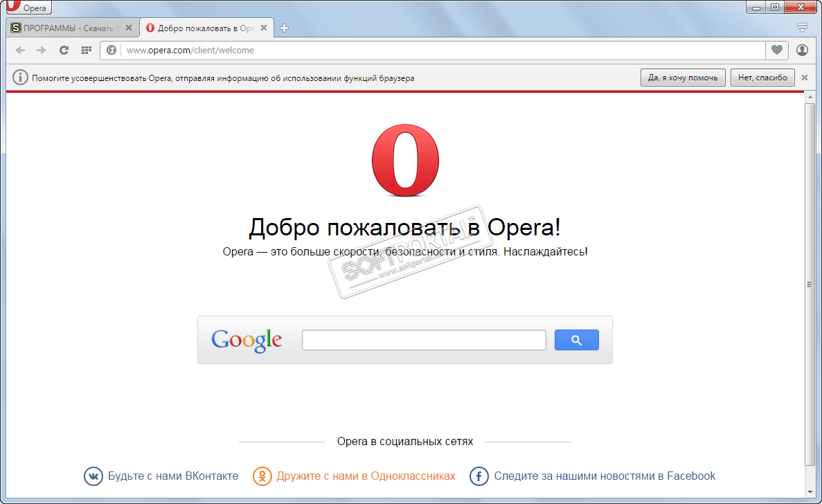Open a new tab with plus button
The height and width of the screenshot is (504, 822).
pyautogui.click(x=284, y=28)
